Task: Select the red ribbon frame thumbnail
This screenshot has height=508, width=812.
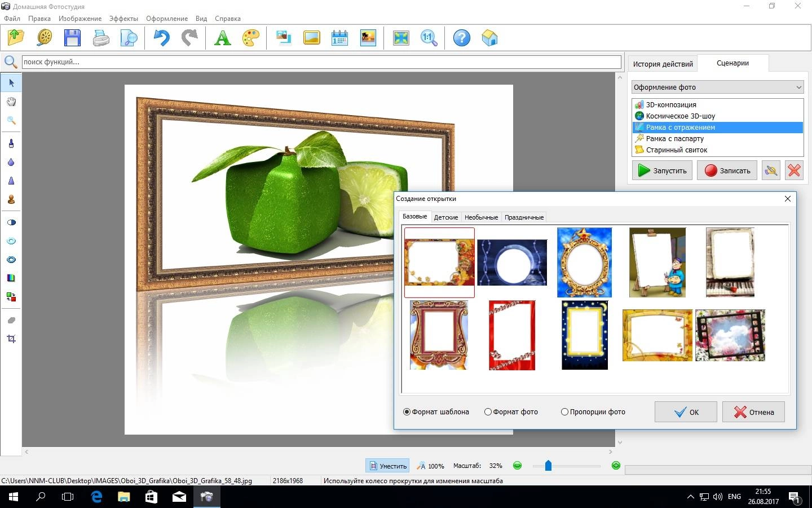Action: click(x=512, y=335)
